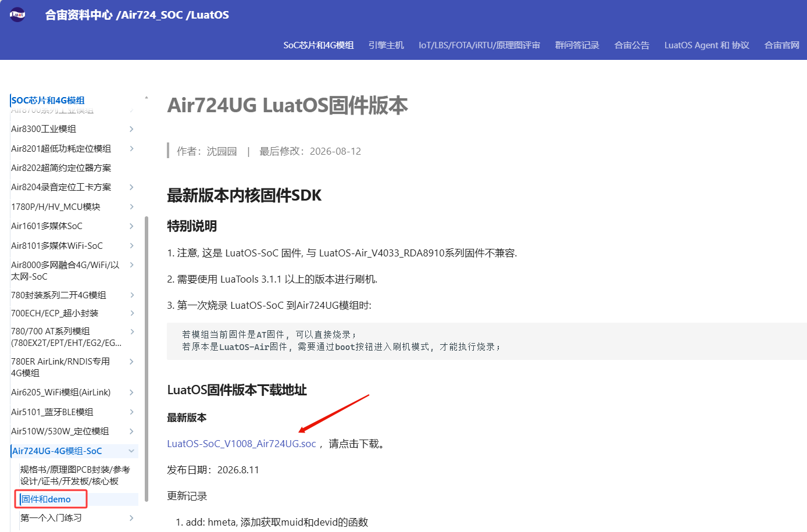Open the Air8201超低功耗定位模组 sidebar entry
Image resolution: width=807 pixels, height=532 pixels.
[x=61, y=149]
